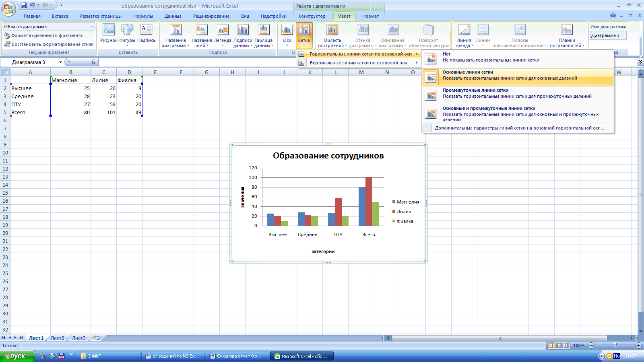Select cell A2 containing Высшее
The width and height of the screenshot is (644, 362).
(30, 88)
